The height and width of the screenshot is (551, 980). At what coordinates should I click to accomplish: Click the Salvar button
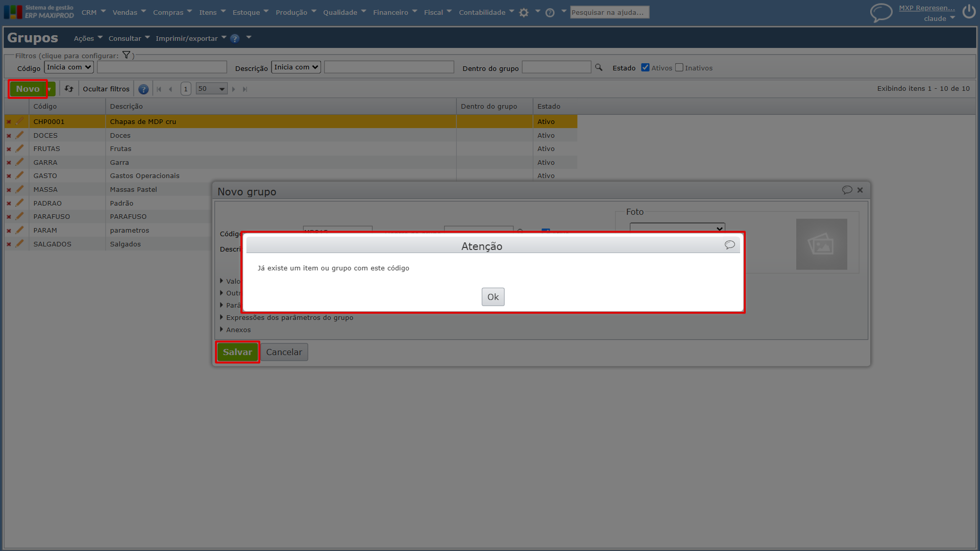click(237, 352)
